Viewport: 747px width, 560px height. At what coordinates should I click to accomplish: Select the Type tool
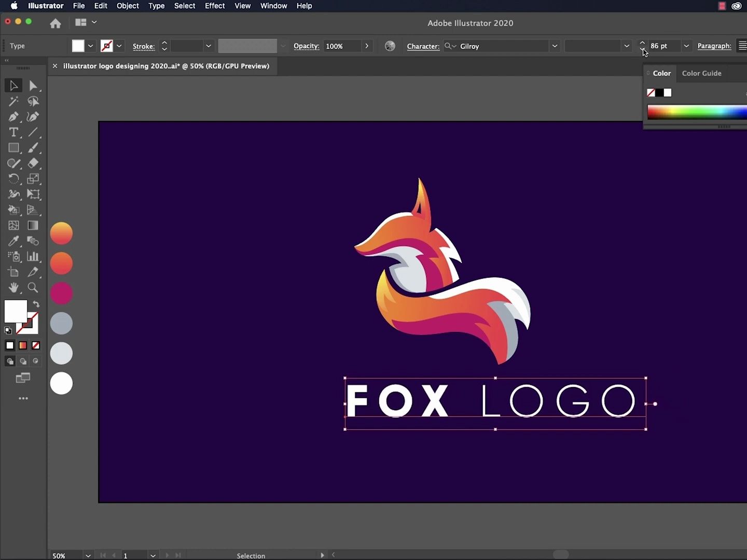[x=13, y=132]
